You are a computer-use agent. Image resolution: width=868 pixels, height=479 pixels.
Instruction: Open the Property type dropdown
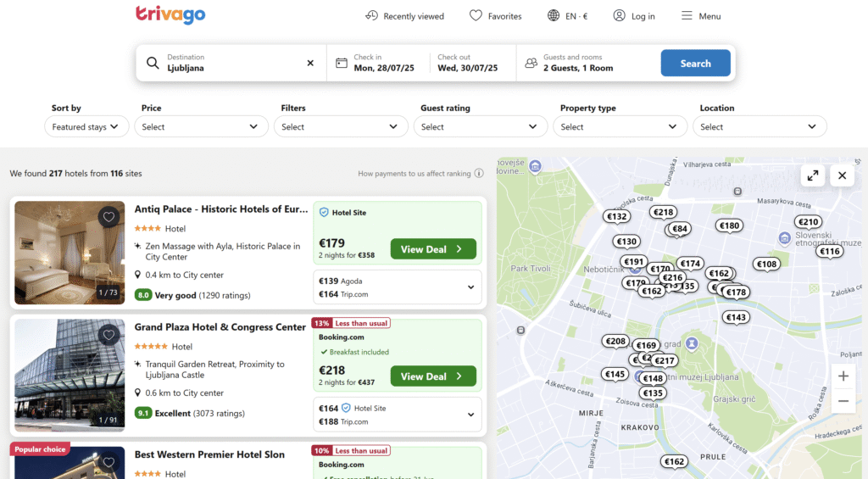click(620, 127)
